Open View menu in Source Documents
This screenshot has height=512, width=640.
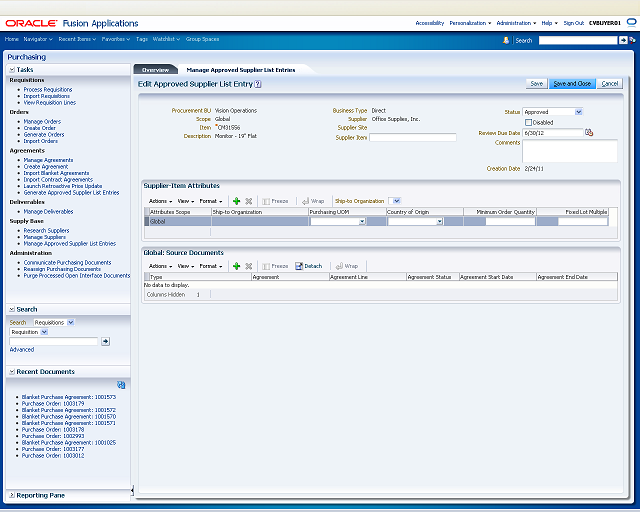(186, 266)
